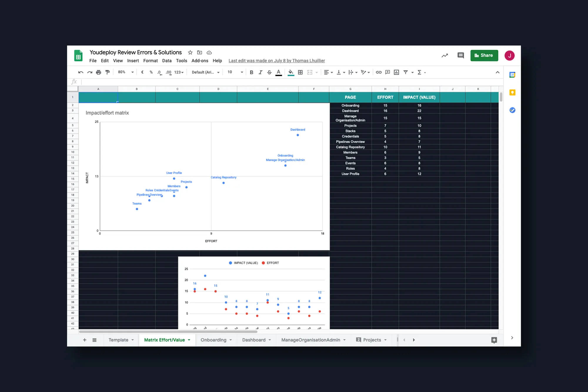The width and height of the screenshot is (588, 392).
Task: Open text rotation dropdown
Action: pyautogui.click(x=365, y=72)
